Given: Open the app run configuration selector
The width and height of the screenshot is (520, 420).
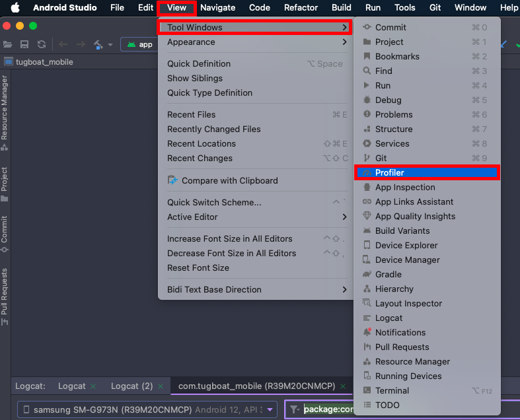Looking at the screenshot, I should point(139,44).
